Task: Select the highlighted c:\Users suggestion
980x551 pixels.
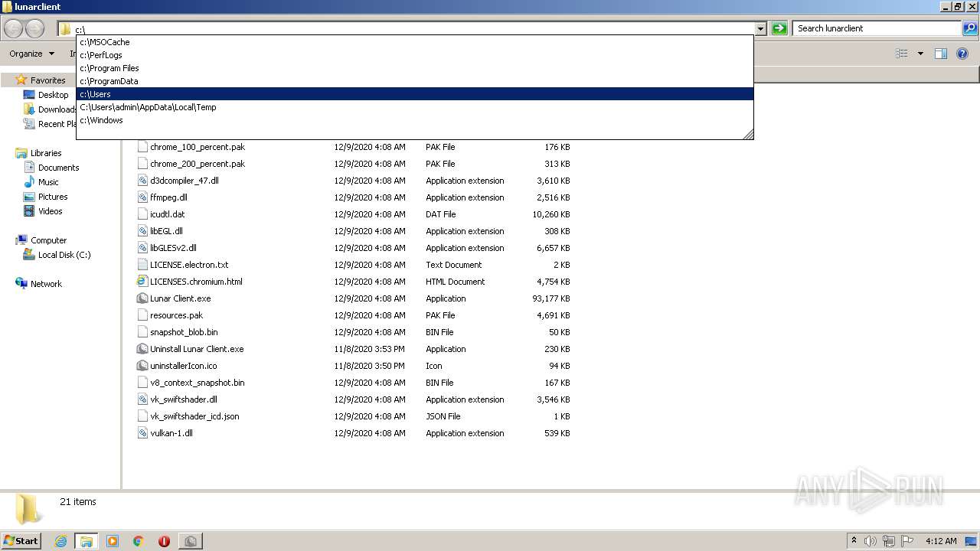Action: pos(414,94)
